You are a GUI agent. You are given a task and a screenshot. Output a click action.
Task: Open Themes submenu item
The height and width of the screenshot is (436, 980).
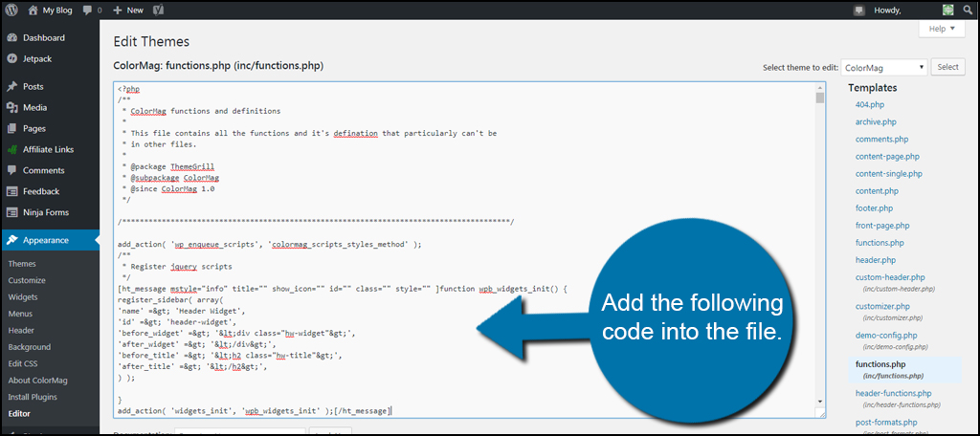tap(22, 264)
